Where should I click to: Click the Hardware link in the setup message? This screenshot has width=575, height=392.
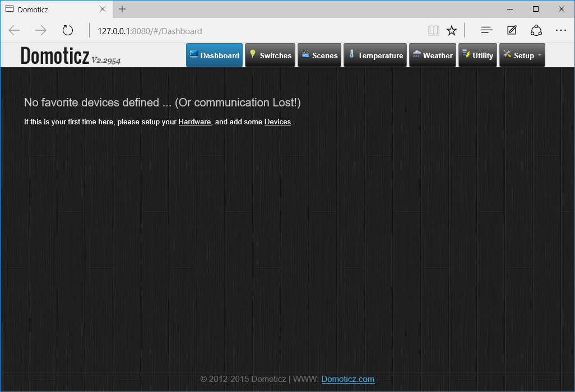[194, 122]
